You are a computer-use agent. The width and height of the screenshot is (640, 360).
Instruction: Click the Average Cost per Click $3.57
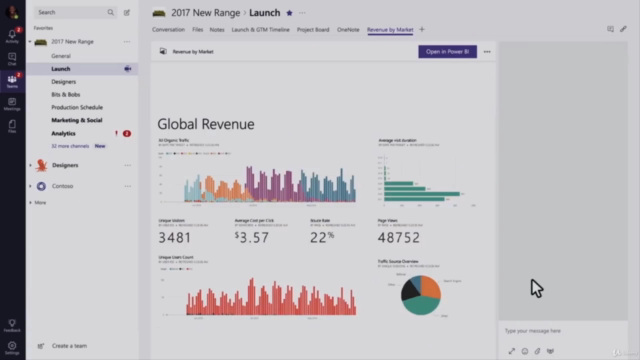click(x=252, y=238)
